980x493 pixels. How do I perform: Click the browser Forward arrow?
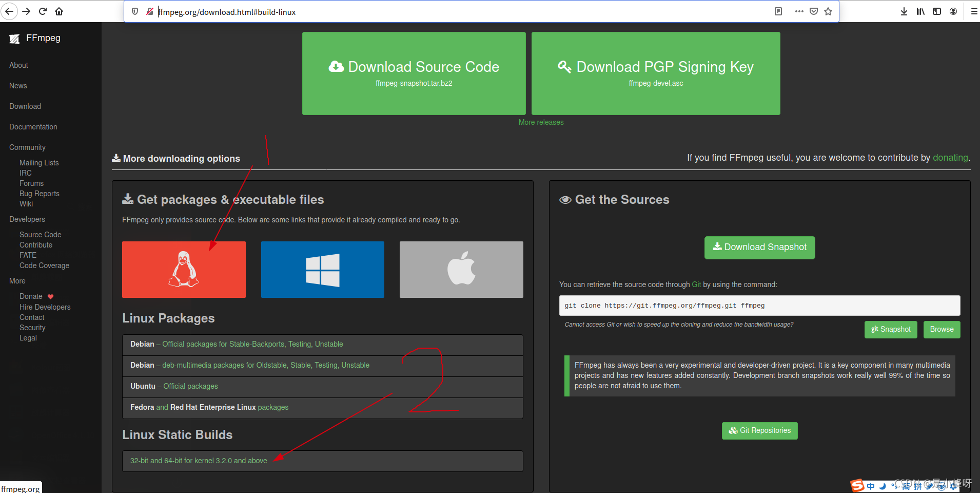(x=26, y=11)
